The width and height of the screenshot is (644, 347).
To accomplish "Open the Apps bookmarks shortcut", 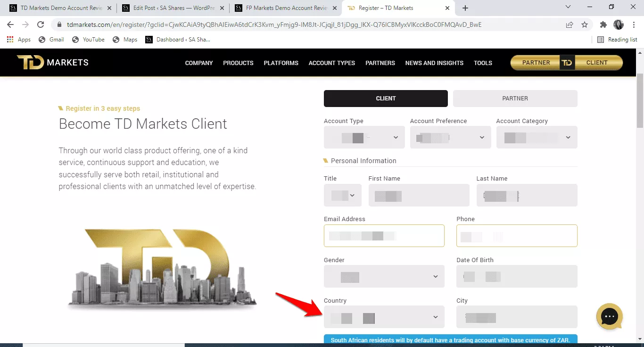I will [x=19, y=40].
